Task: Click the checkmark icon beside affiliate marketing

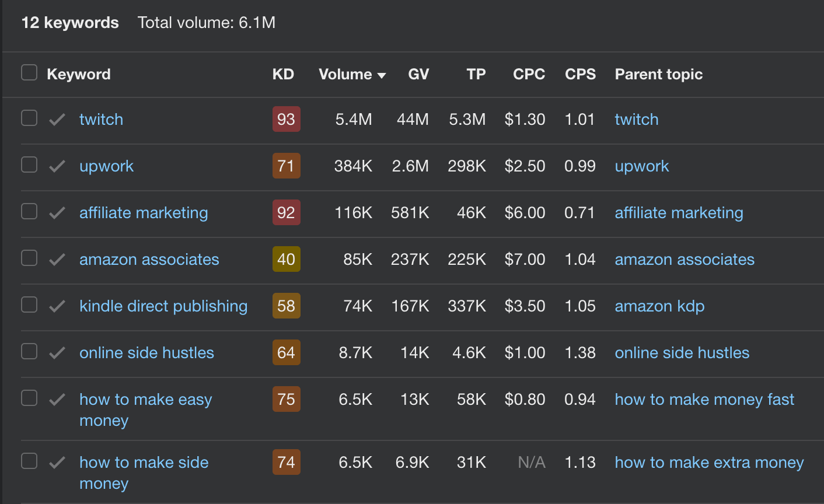Action: pos(57,213)
